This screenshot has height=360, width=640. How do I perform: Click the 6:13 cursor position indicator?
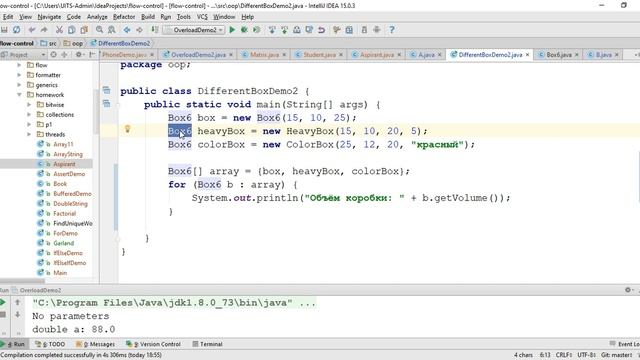[x=545, y=355]
